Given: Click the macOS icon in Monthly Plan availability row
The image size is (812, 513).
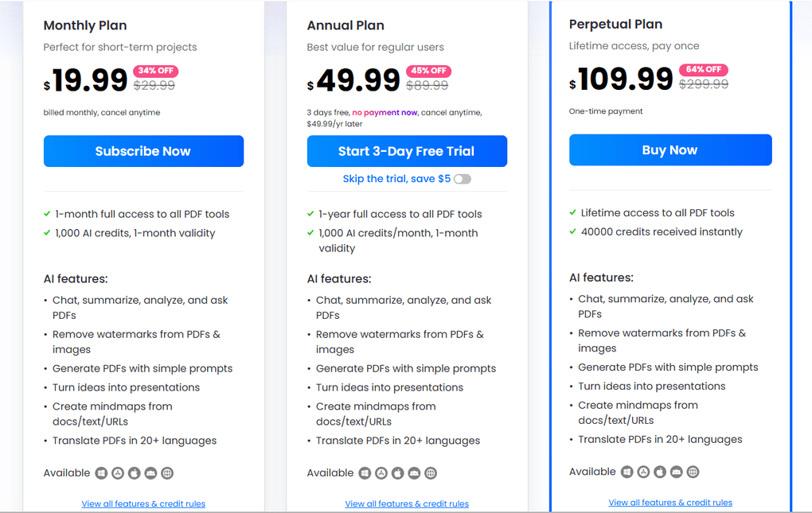Looking at the screenshot, I should [117, 472].
